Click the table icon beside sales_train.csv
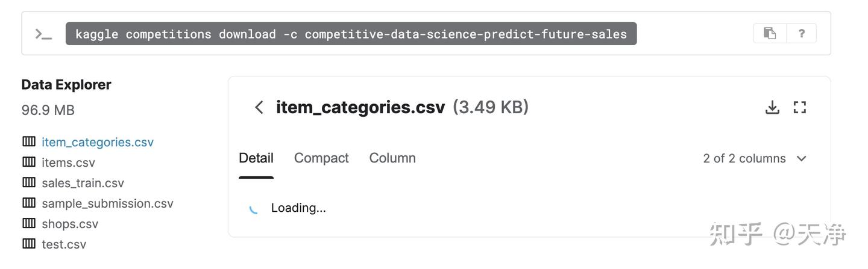 [29, 182]
